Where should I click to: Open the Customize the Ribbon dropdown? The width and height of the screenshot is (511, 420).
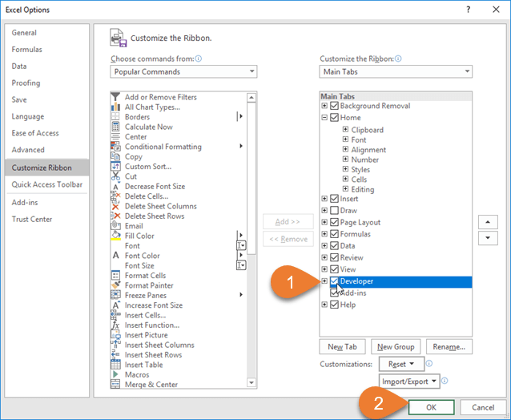[x=396, y=72]
